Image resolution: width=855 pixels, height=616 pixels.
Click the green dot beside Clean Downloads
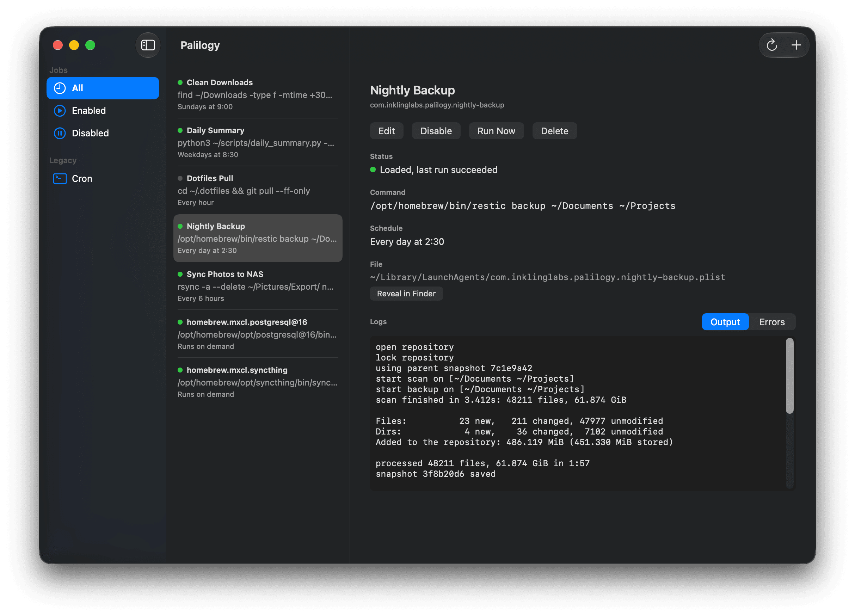[x=180, y=82]
